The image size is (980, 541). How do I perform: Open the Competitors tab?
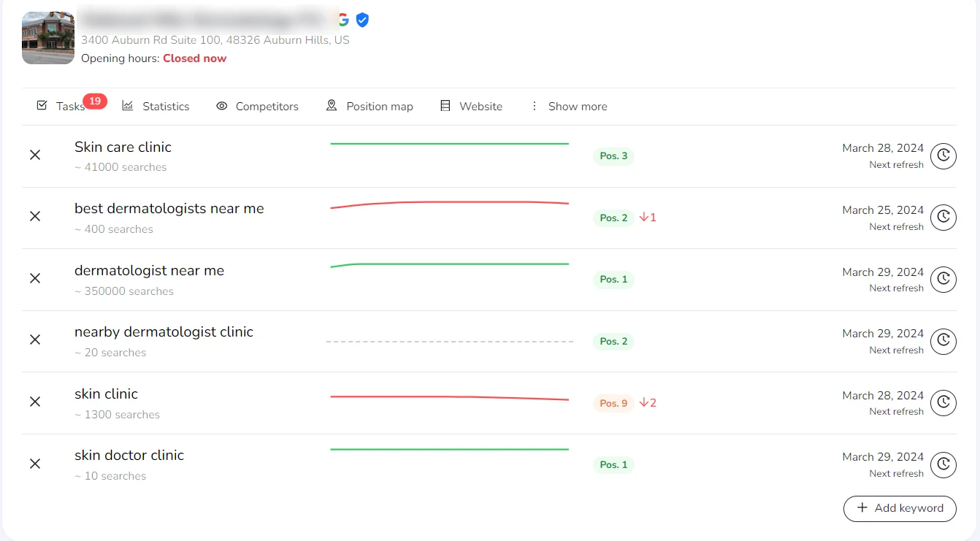pos(257,106)
